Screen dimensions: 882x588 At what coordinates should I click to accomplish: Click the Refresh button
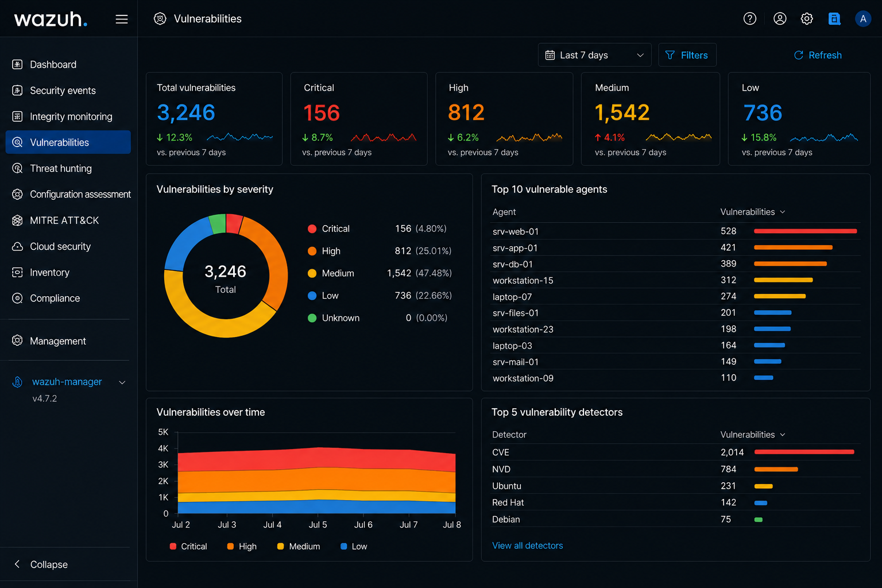click(x=818, y=55)
